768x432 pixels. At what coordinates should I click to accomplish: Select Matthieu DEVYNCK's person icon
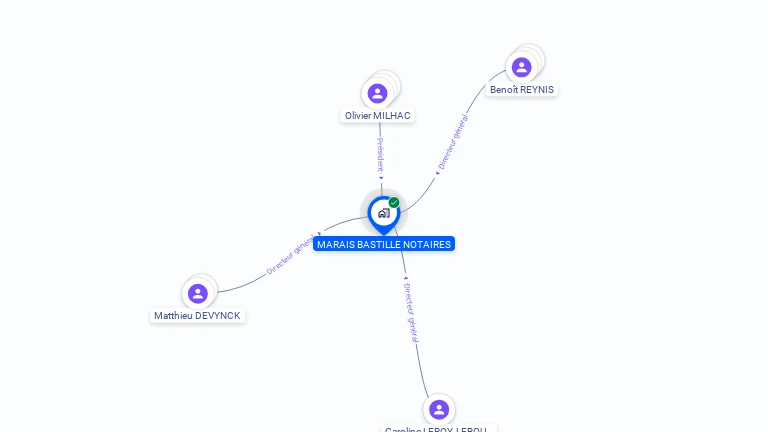click(x=198, y=294)
